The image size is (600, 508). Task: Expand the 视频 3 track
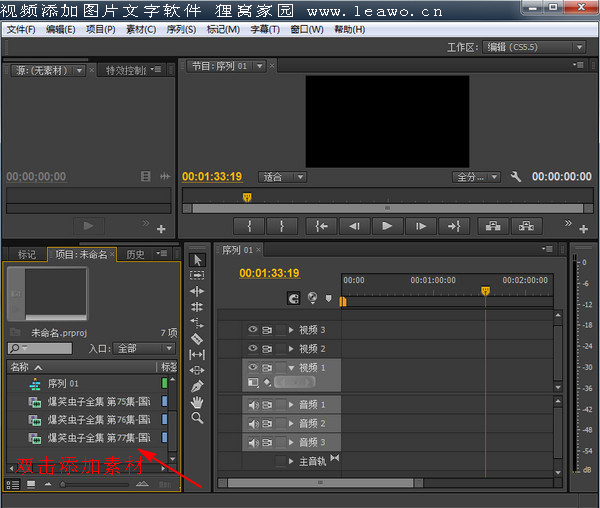point(291,330)
